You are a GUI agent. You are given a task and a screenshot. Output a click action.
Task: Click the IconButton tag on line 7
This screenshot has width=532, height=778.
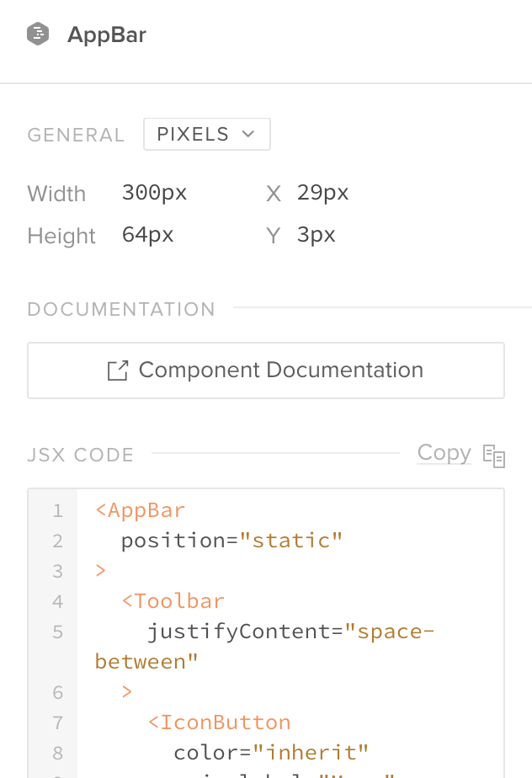(x=219, y=722)
